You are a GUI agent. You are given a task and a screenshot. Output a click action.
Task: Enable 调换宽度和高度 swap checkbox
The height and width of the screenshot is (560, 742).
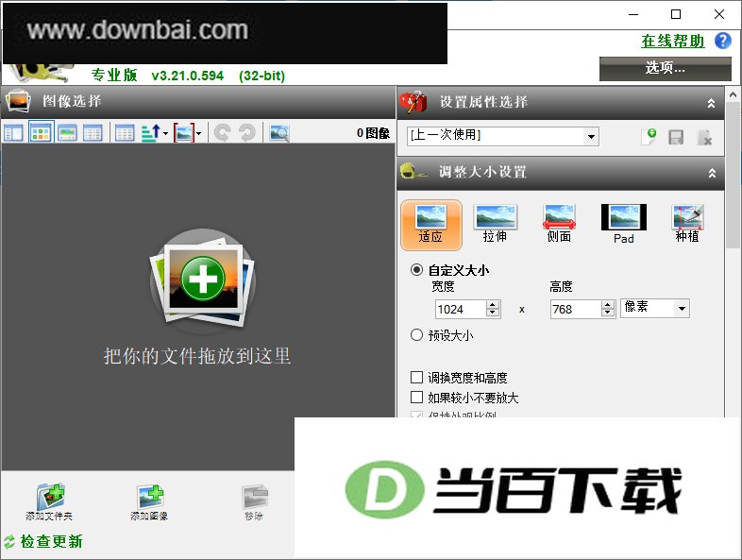click(x=416, y=378)
